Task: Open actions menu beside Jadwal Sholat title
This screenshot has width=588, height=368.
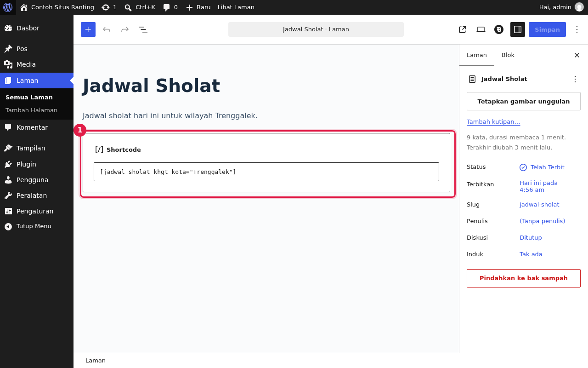Action: 575,79
